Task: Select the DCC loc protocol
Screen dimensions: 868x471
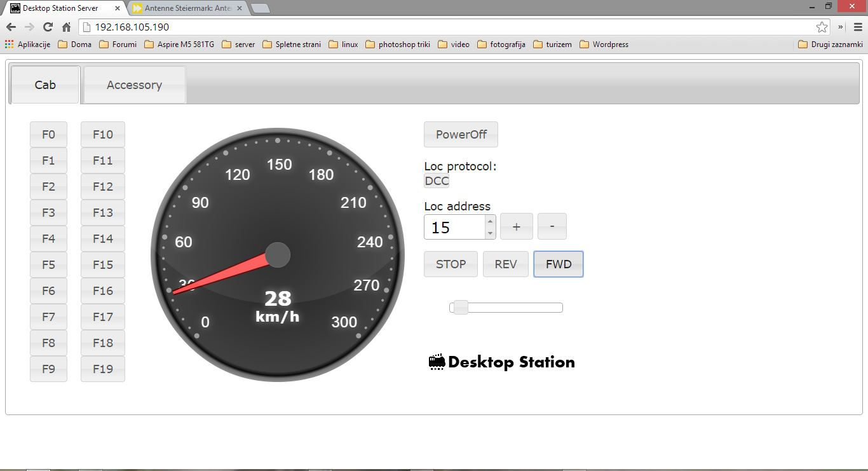Action: pyautogui.click(x=437, y=181)
